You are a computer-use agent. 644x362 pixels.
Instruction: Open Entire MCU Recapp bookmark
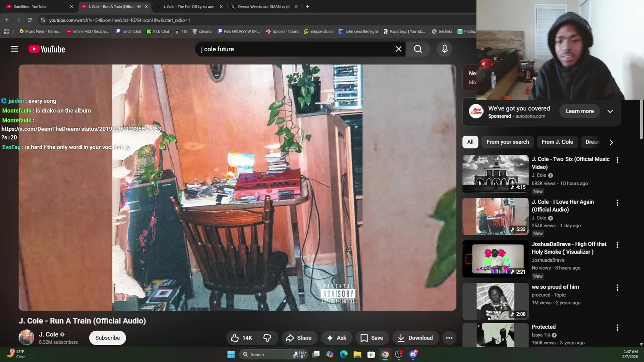click(x=88, y=31)
